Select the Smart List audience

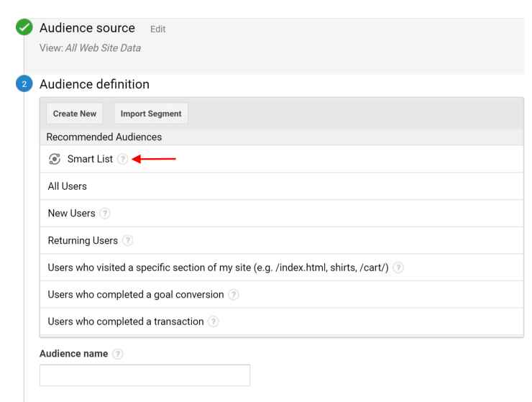(282, 159)
